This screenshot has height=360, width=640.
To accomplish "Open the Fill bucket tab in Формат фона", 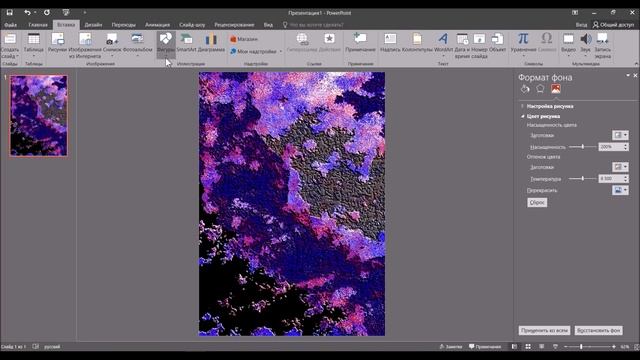I will [x=525, y=89].
